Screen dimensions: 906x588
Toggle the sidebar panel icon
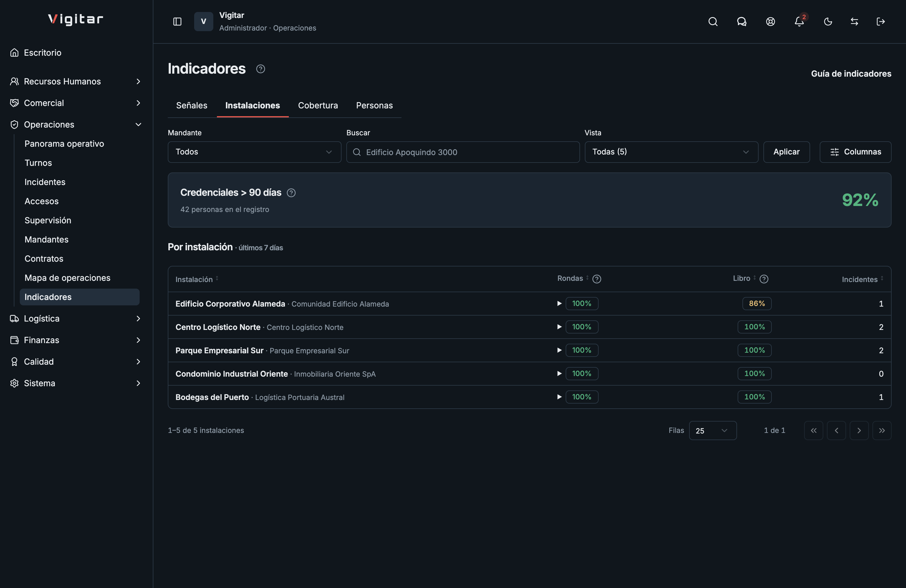177,22
